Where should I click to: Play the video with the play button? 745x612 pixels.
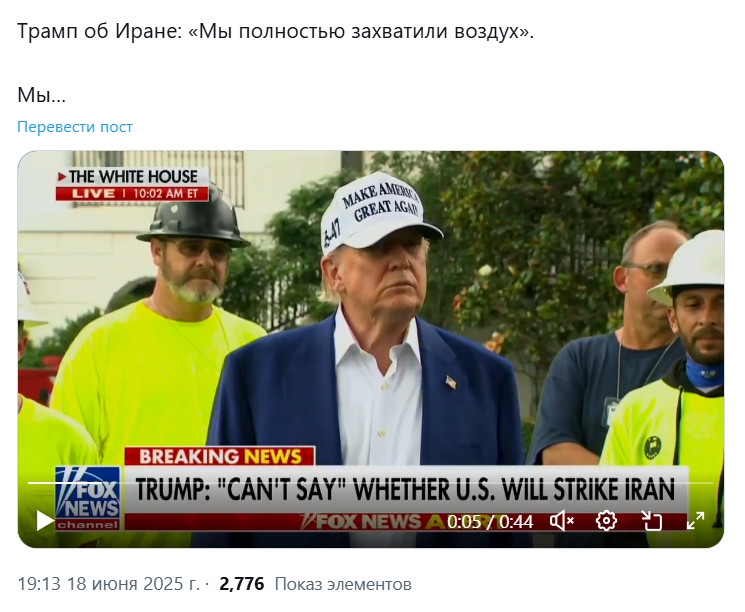click(46, 521)
